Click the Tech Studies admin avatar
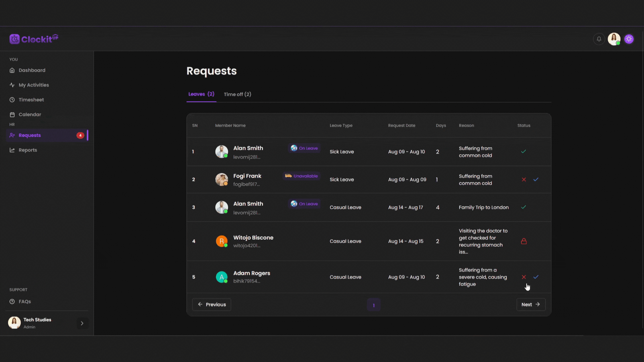 (14, 322)
